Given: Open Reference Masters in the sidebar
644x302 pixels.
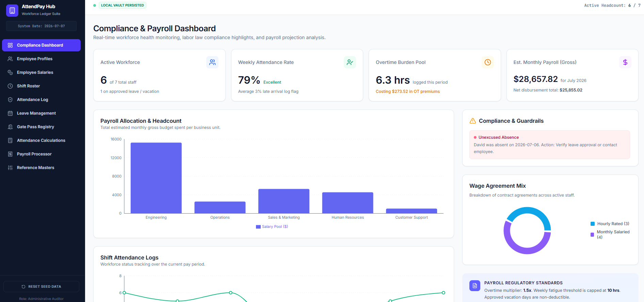Looking at the screenshot, I should (41, 168).
